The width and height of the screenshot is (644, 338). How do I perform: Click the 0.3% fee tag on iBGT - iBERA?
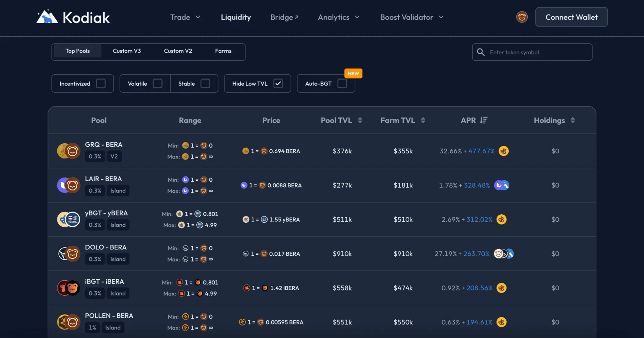[x=95, y=293]
